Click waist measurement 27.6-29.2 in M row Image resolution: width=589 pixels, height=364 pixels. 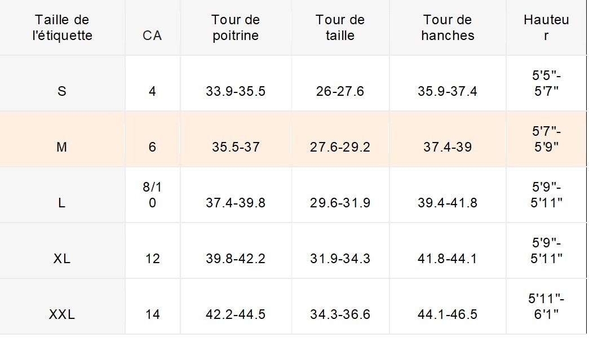click(x=340, y=147)
